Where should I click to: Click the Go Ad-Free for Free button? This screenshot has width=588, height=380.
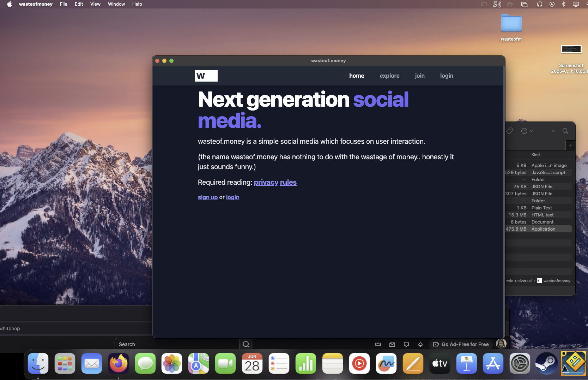coord(461,344)
